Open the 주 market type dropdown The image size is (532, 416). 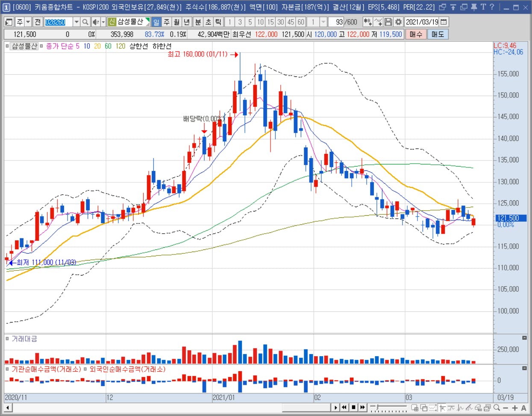[28, 22]
